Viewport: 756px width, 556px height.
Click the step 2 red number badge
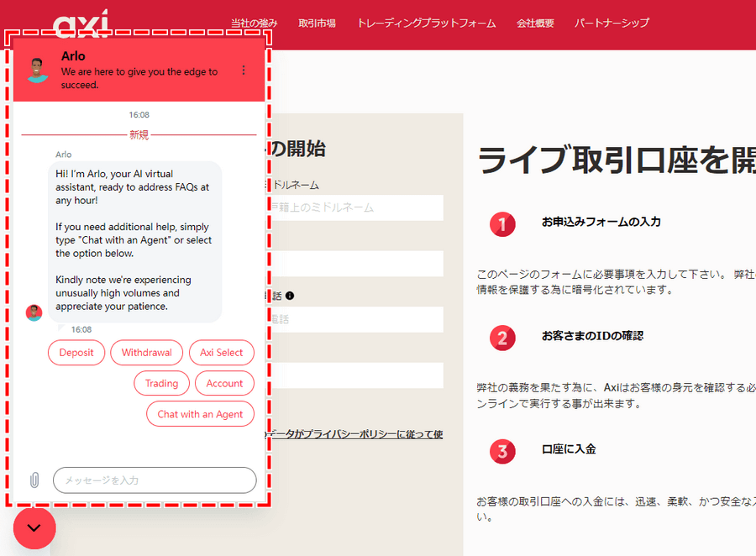click(x=502, y=338)
